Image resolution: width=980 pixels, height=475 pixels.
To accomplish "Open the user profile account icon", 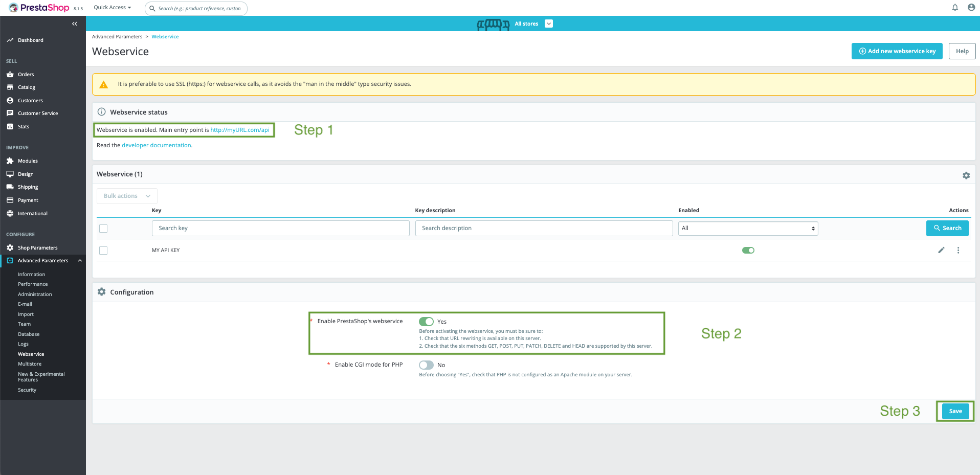I will 971,8.
